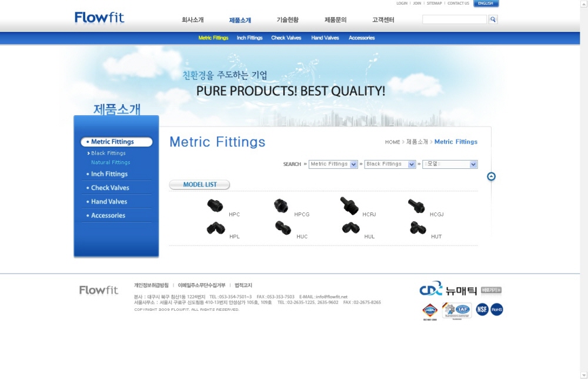The width and height of the screenshot is (588, 379).
Task: Select the HPCG fitting product image
Action: (281, 206)
